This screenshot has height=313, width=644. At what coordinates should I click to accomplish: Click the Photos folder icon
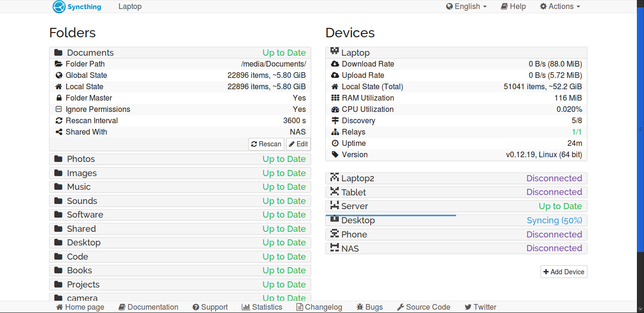coord(59,159)
